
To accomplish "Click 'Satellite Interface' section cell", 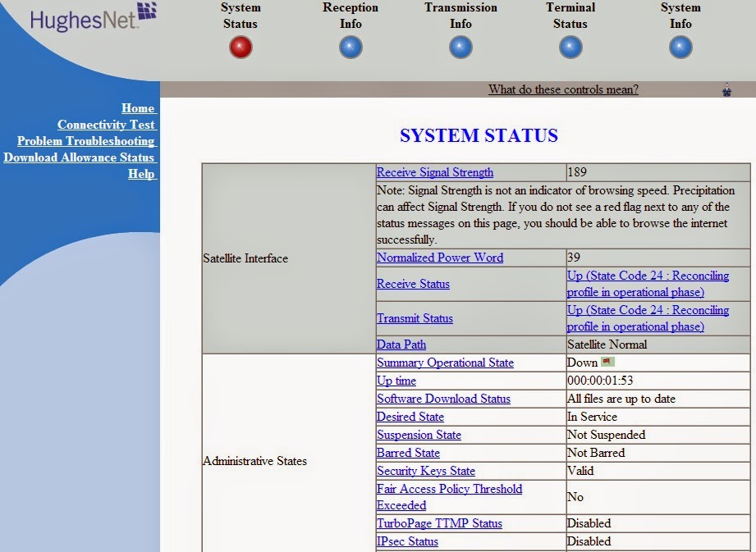I will coord(289,258).
